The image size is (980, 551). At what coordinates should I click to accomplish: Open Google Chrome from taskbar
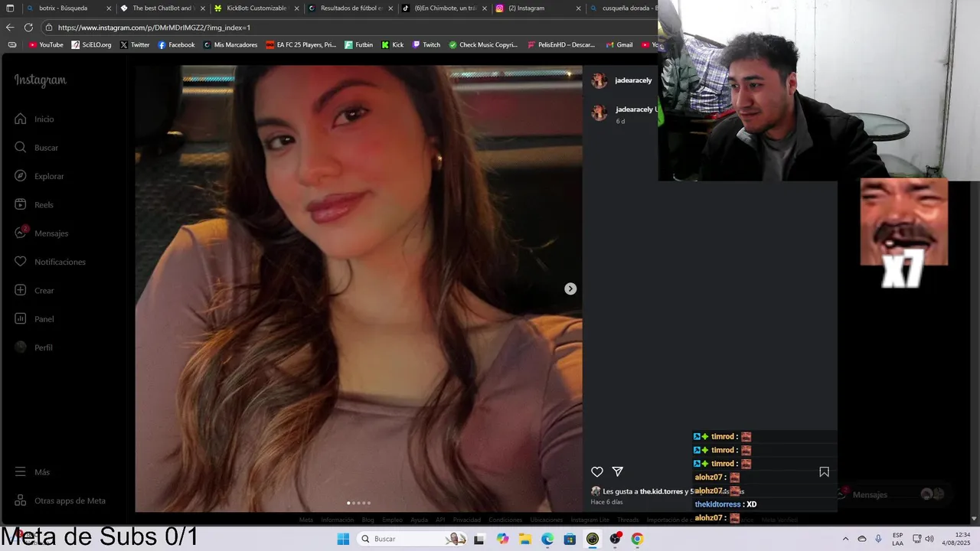pyautogui.click(x=637, y=539)
